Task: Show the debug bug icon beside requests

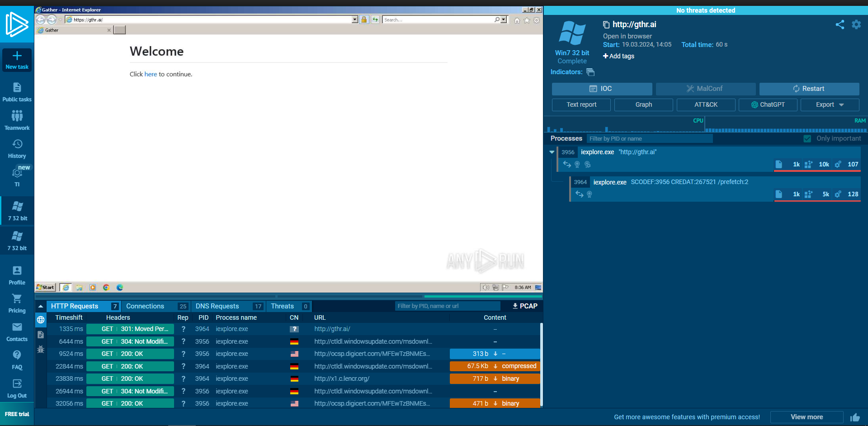Action: click(41, 349)
